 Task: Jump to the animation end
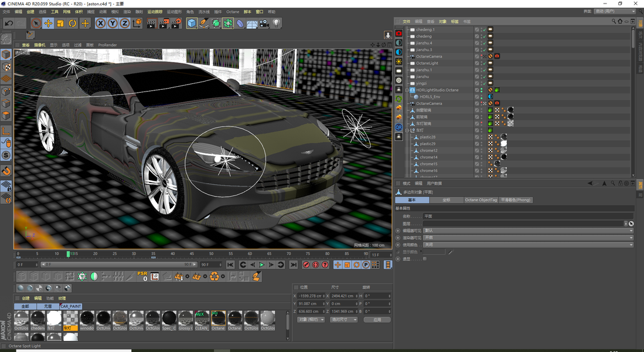(x=293, y=265)
